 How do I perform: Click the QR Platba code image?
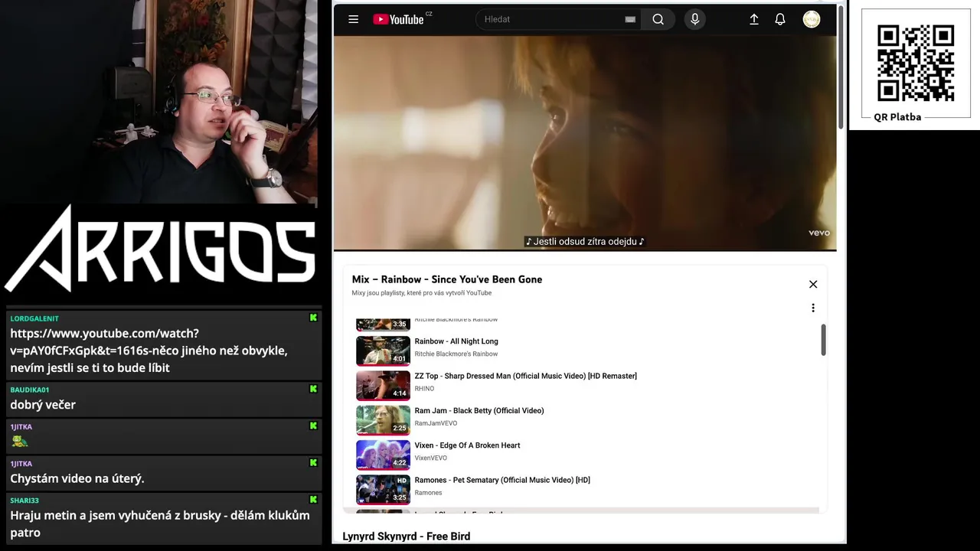(x=916, y=63)
